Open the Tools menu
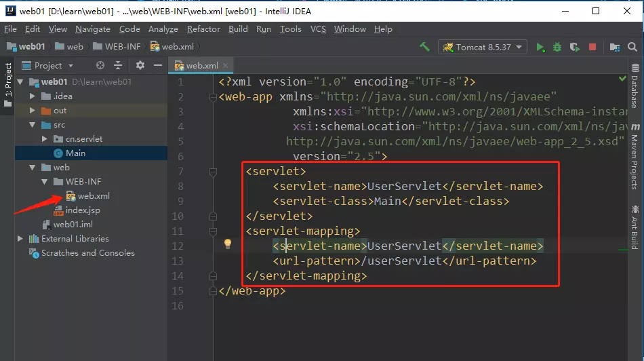 coord(291,29)
